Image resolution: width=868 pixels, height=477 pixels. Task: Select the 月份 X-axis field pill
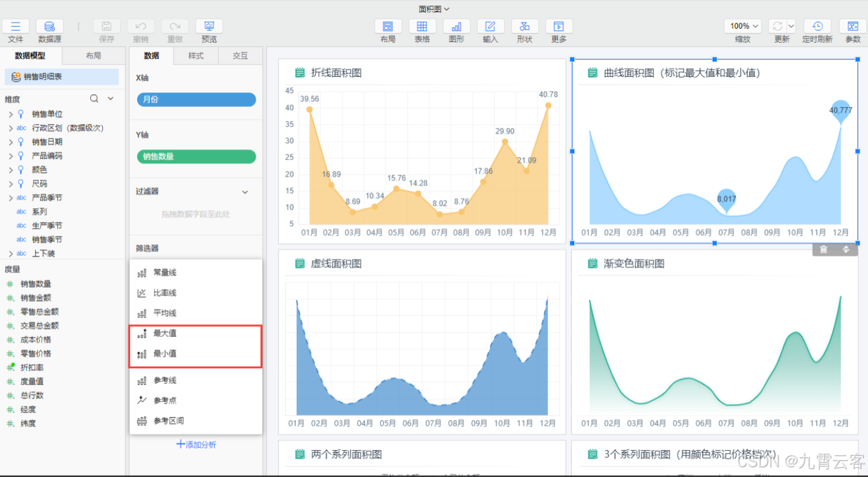[196, 99]
